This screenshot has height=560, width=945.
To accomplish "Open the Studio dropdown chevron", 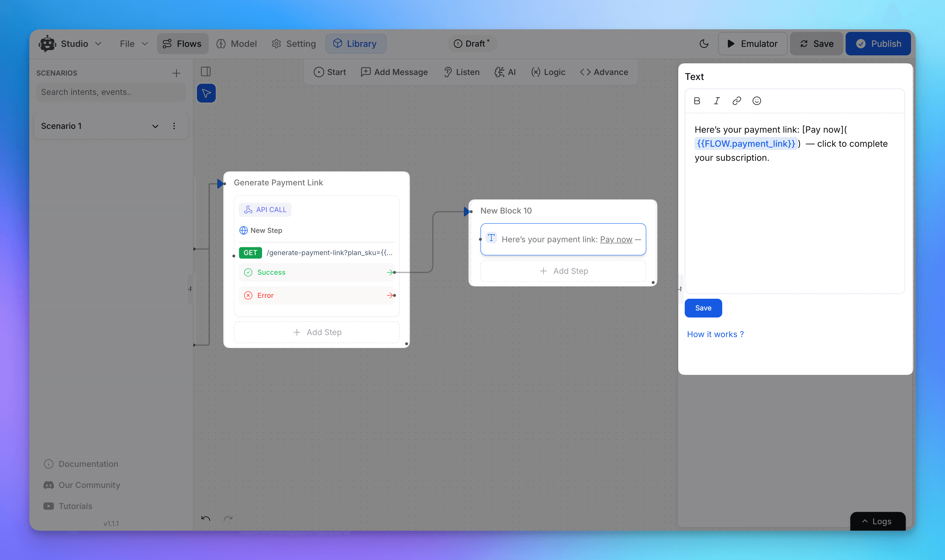I will (x=98, y=44).
